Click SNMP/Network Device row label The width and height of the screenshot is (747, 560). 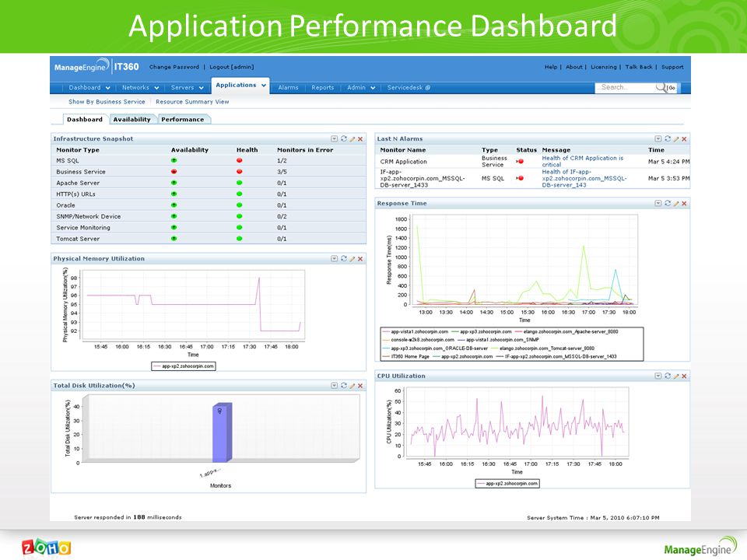(x=88, y=216)
